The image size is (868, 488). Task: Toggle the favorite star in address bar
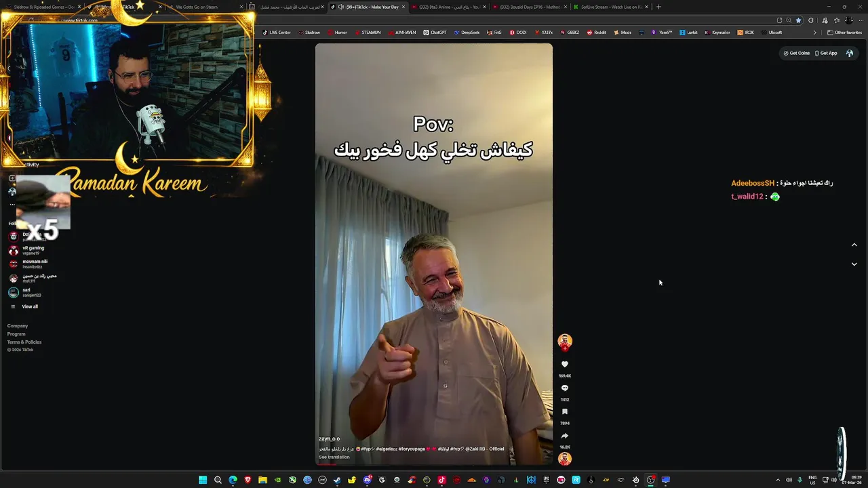tap(798, 20)
